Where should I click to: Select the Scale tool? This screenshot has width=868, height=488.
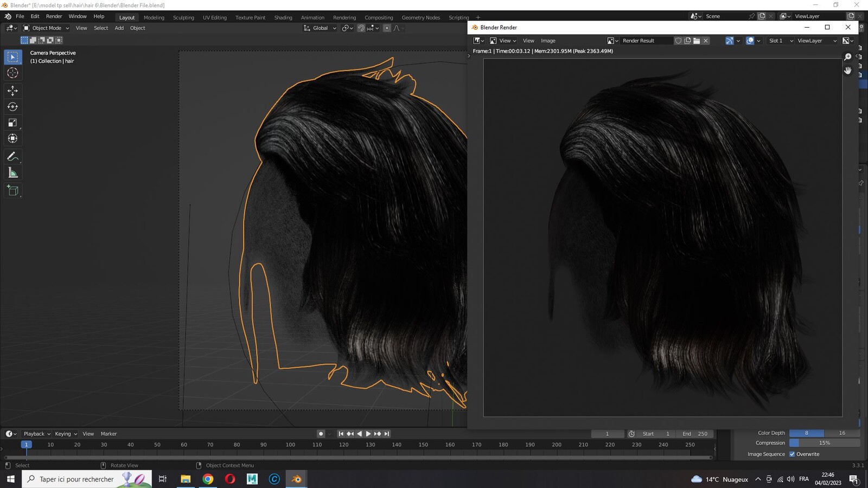coord(12,123)
